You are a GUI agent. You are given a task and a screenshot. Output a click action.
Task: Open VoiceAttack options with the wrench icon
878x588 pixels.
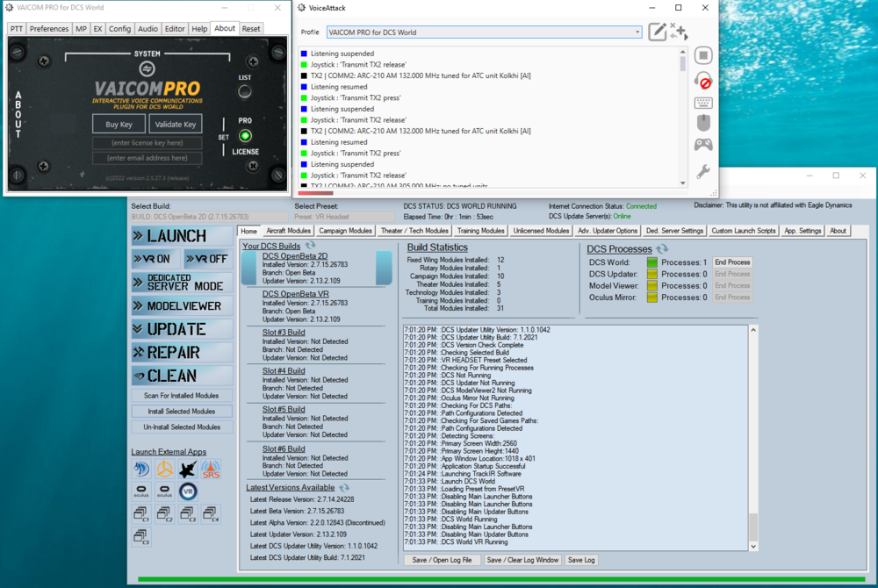702,169
